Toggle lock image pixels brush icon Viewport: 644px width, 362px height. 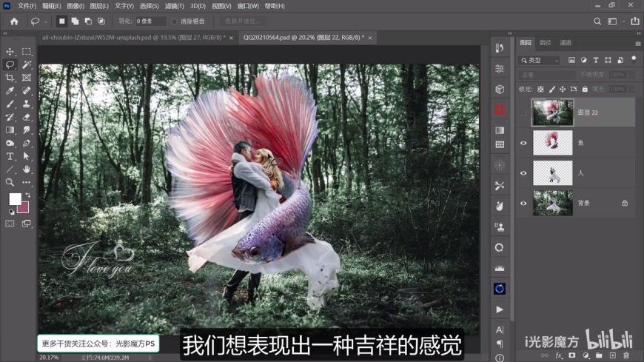552,89
